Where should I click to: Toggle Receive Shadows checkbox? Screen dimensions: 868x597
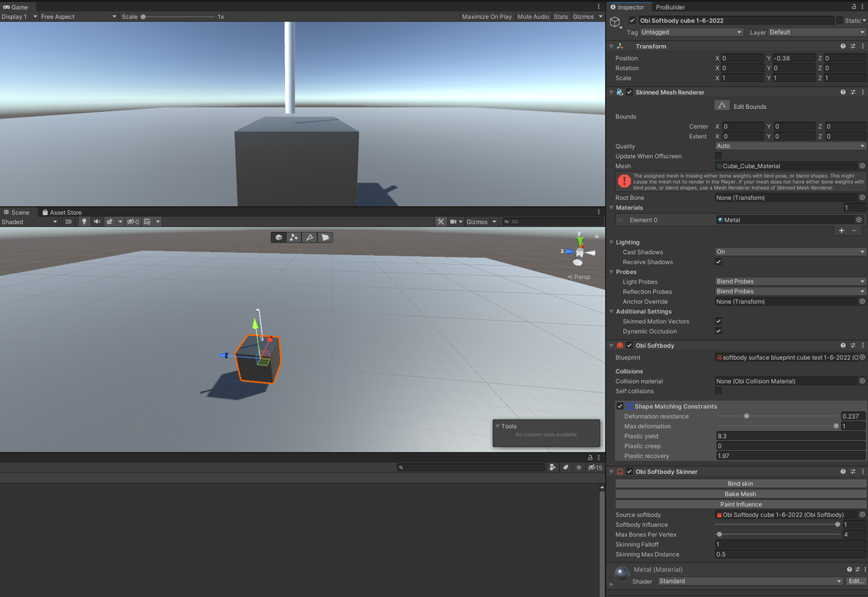click(x=719, y=262)
